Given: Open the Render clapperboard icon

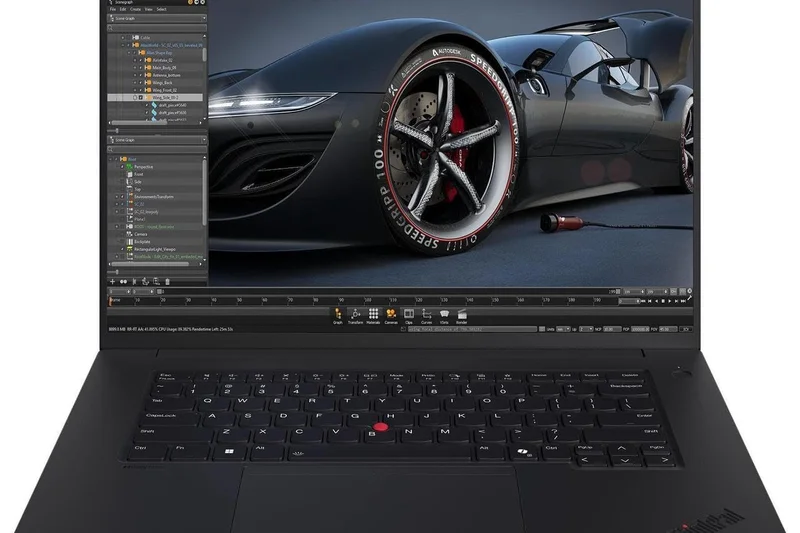Looking at the screenshot, I should pyautogui.click(x=462, y=314).
